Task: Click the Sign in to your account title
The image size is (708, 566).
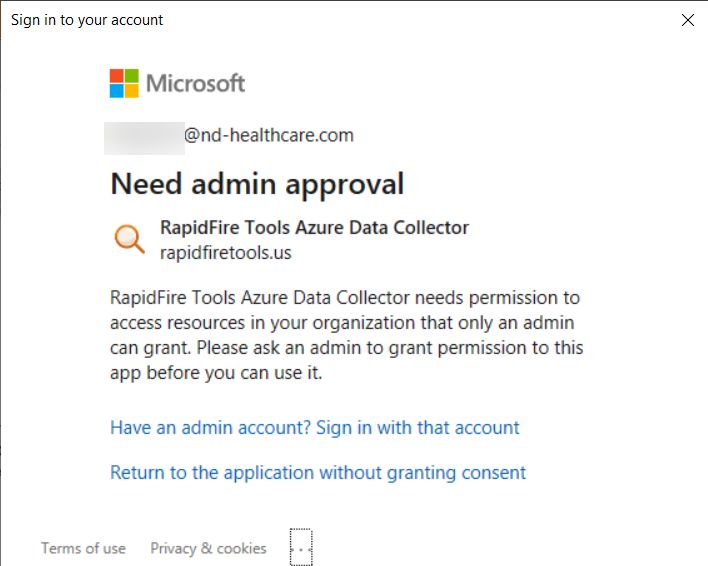Action: click(87, 20)
